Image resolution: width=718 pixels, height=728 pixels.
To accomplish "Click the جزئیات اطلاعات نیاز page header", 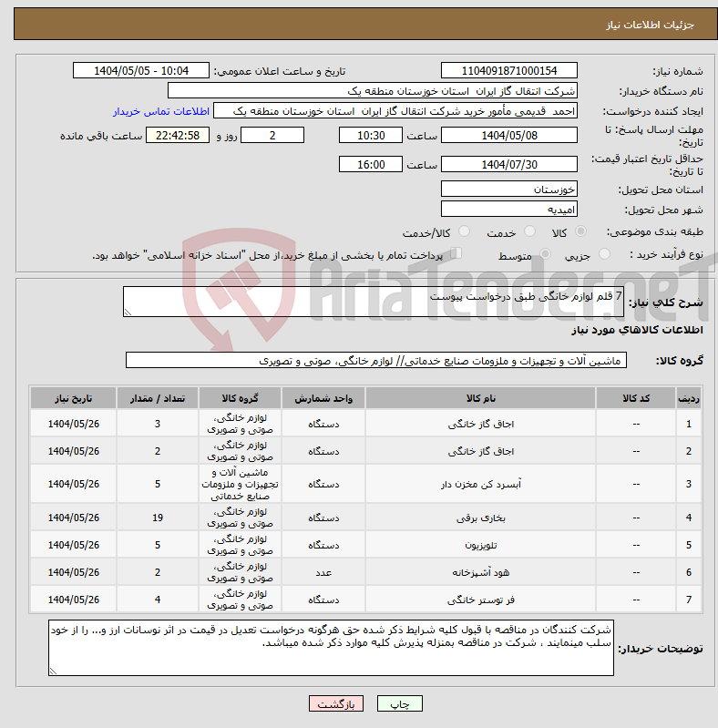I will (650, 26).
